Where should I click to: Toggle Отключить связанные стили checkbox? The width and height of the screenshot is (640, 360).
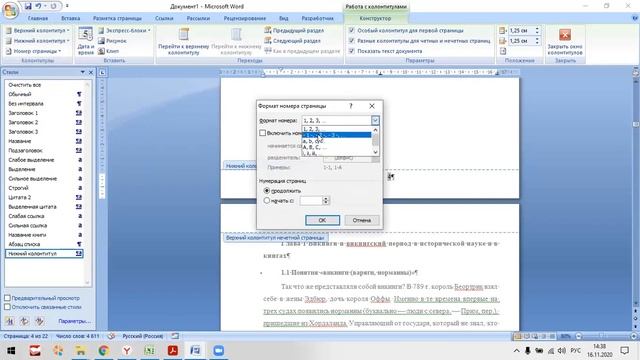7,307
